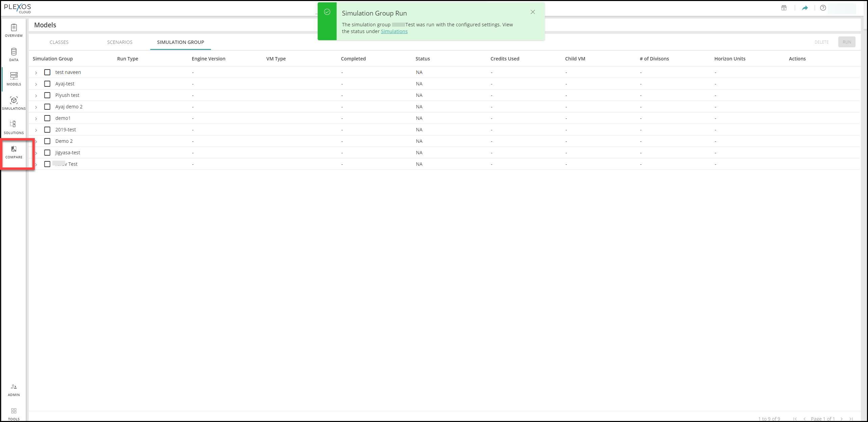
Task: Click the Piyush test group name
Action: point(67,95)
